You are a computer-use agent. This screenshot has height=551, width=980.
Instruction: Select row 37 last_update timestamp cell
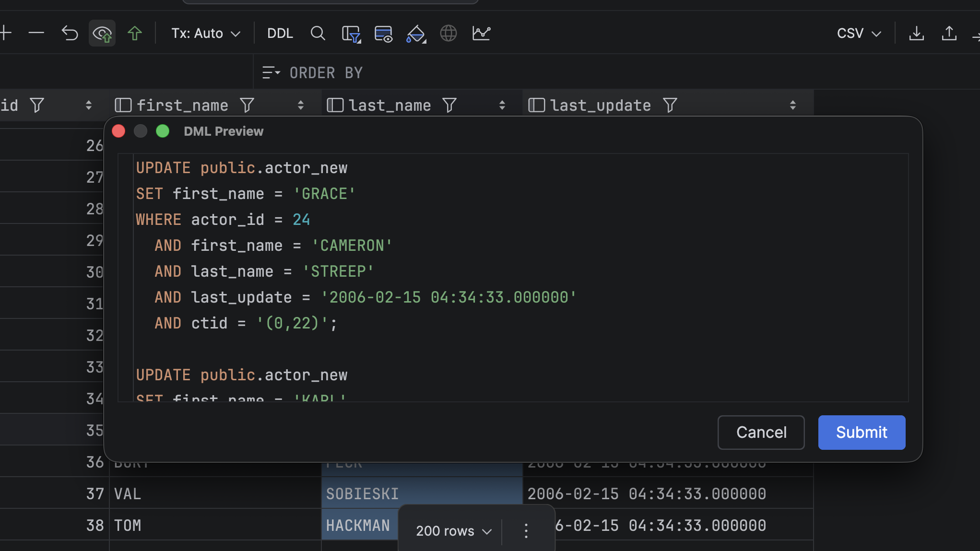[x=668, y=493]
